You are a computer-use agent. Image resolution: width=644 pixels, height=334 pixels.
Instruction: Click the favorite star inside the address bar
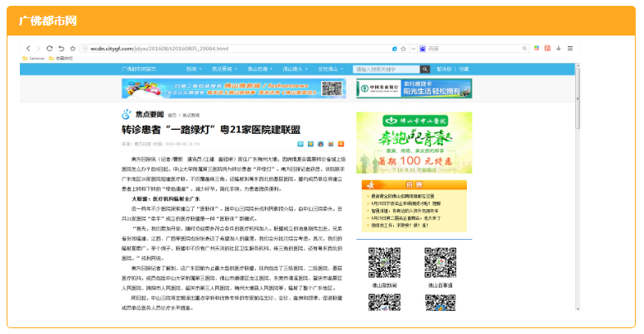click(403, 49)
